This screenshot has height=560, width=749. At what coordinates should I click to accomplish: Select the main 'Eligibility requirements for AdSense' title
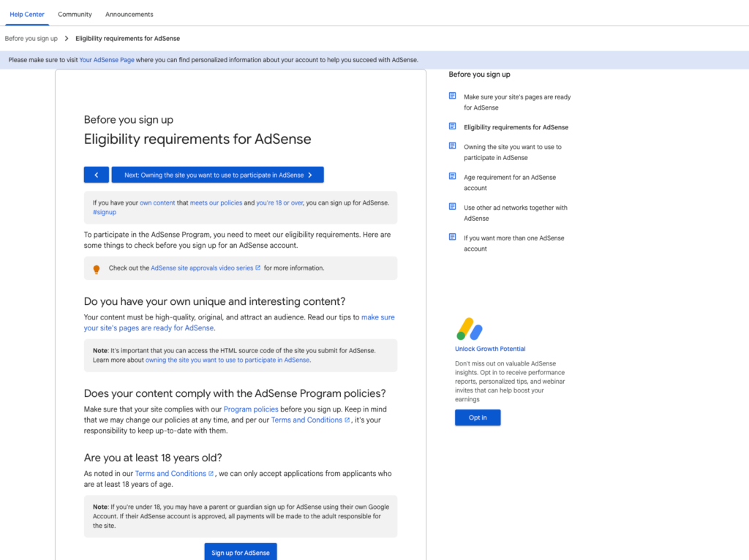(x=197, y=140)
